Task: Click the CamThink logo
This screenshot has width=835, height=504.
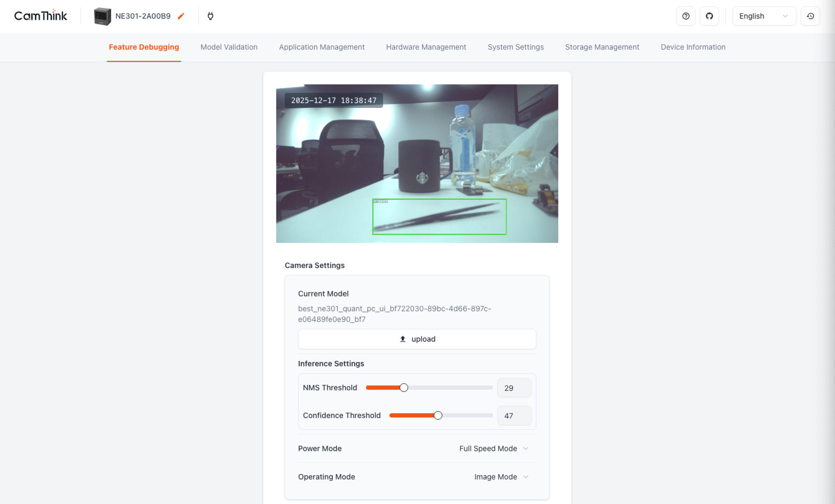Action: [40, 15]
